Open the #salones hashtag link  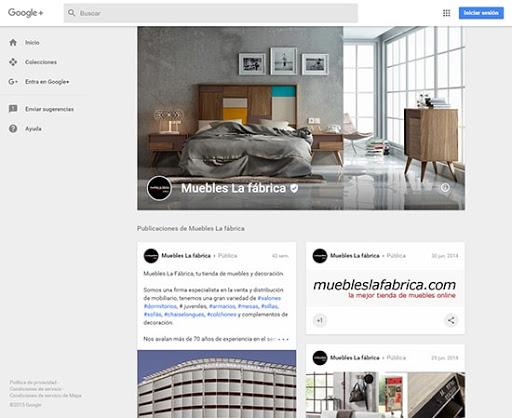click(269, 298)
